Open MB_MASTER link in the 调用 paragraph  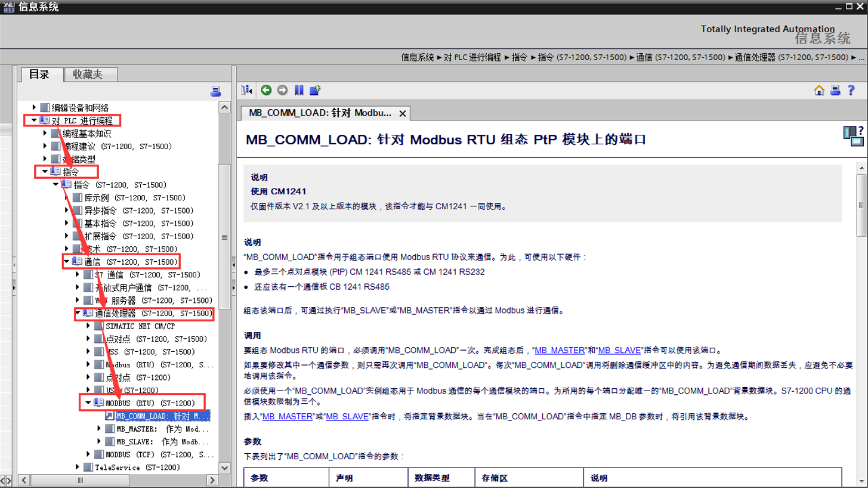560,351
